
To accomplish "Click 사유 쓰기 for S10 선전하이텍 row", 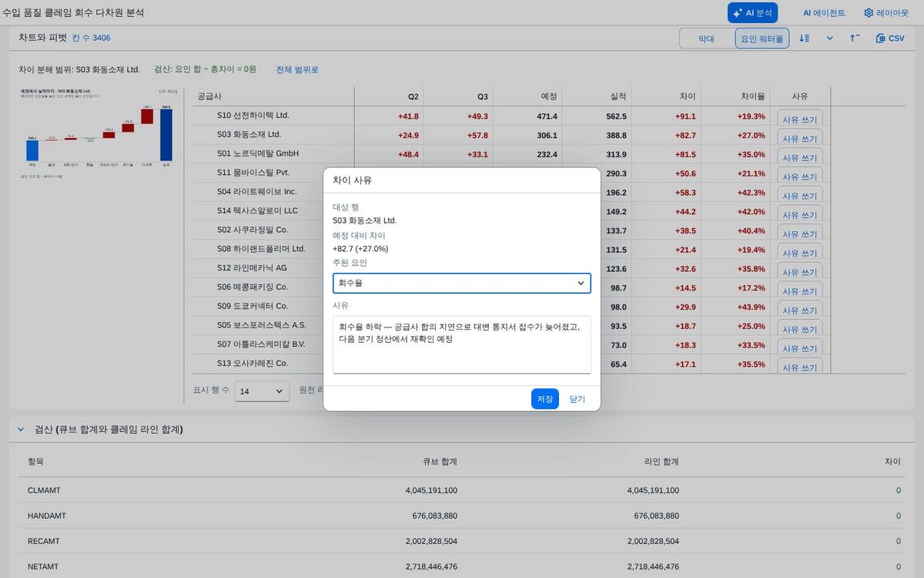I will point(800,119).
